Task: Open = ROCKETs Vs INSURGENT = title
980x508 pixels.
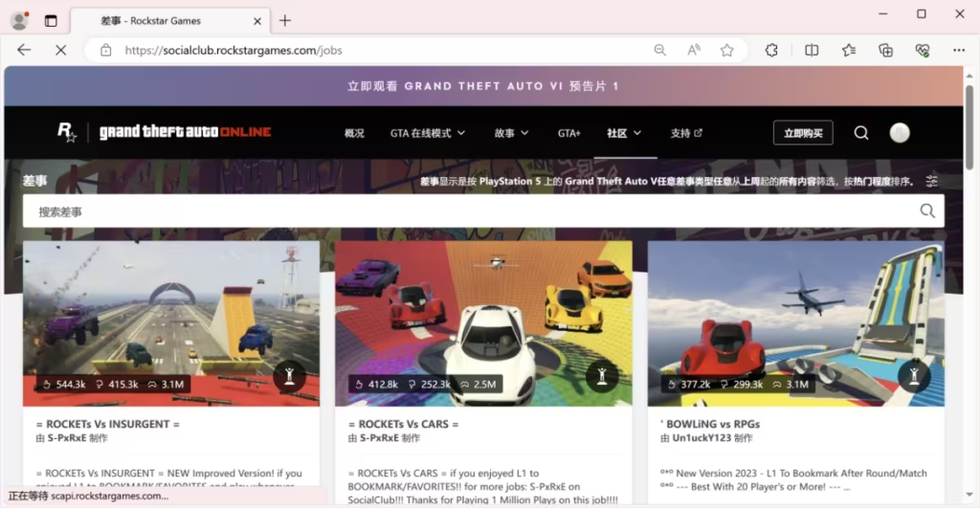Action: click(107, 424)
